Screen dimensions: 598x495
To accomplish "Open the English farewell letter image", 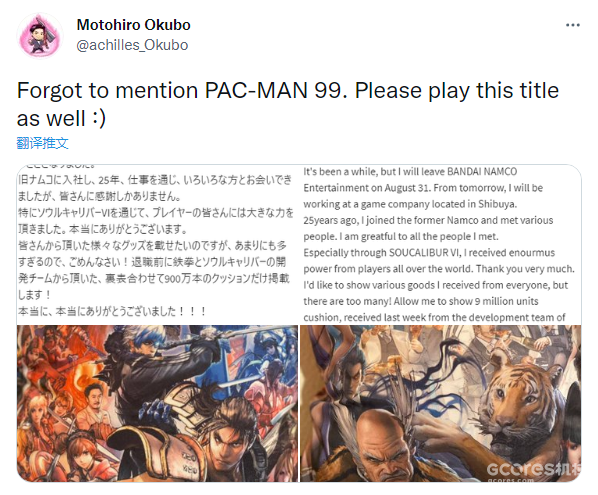I will coord(440,244).
